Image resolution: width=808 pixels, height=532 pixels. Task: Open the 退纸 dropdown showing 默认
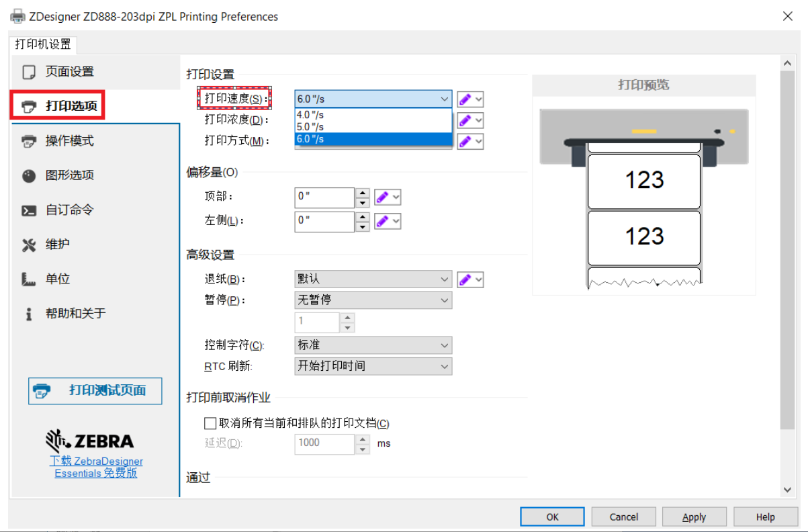coord(373,279)
